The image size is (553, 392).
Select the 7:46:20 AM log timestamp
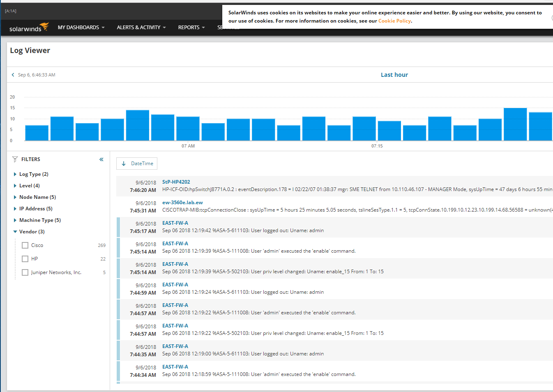click(143, 190)
